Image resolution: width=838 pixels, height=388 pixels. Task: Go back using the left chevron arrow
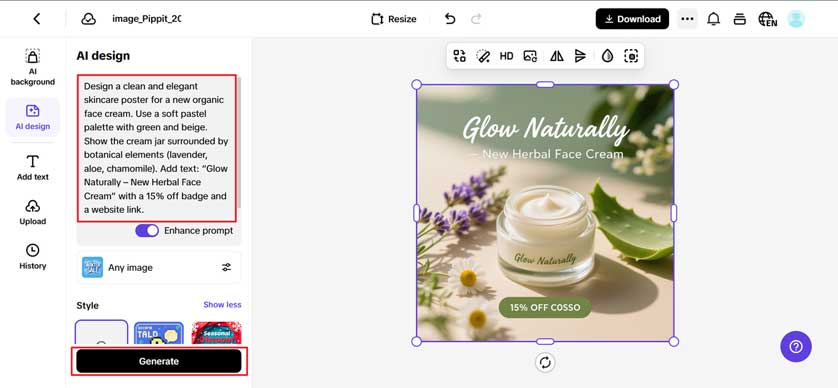tap(36, 19)
